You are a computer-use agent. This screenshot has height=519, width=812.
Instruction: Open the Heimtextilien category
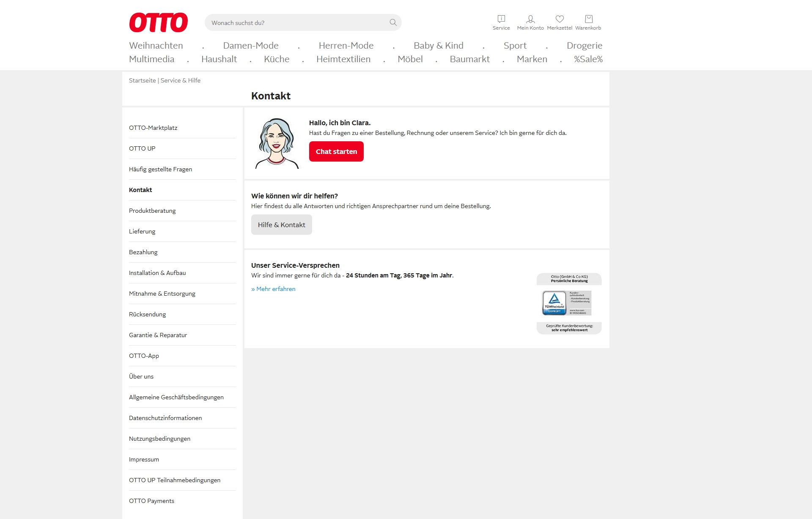343,59
